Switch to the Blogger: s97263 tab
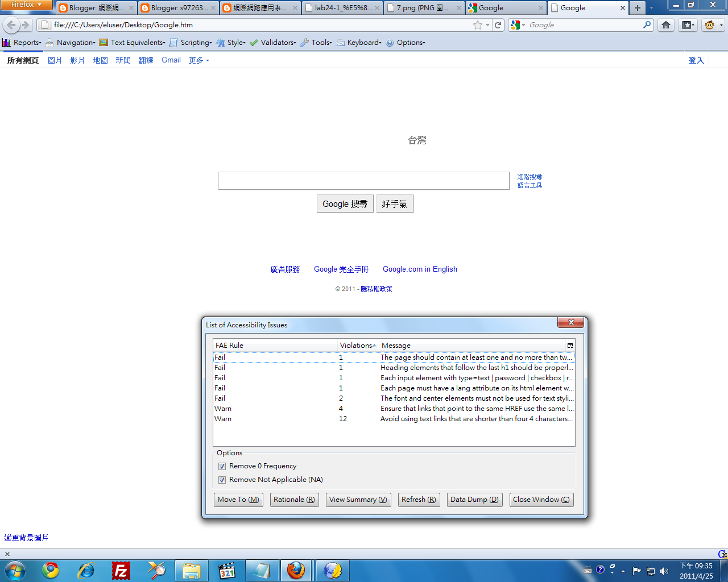 pos(179,8)
